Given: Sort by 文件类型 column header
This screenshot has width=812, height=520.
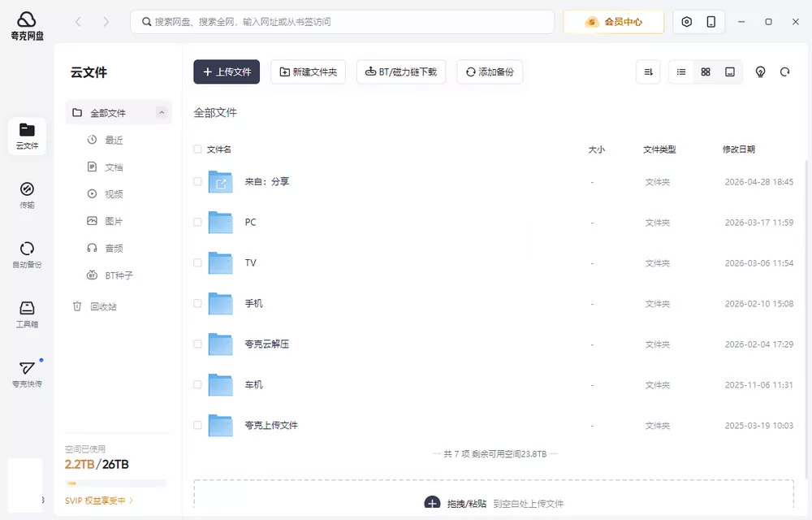Looking at the screenshot, I should tap(659, 149).
